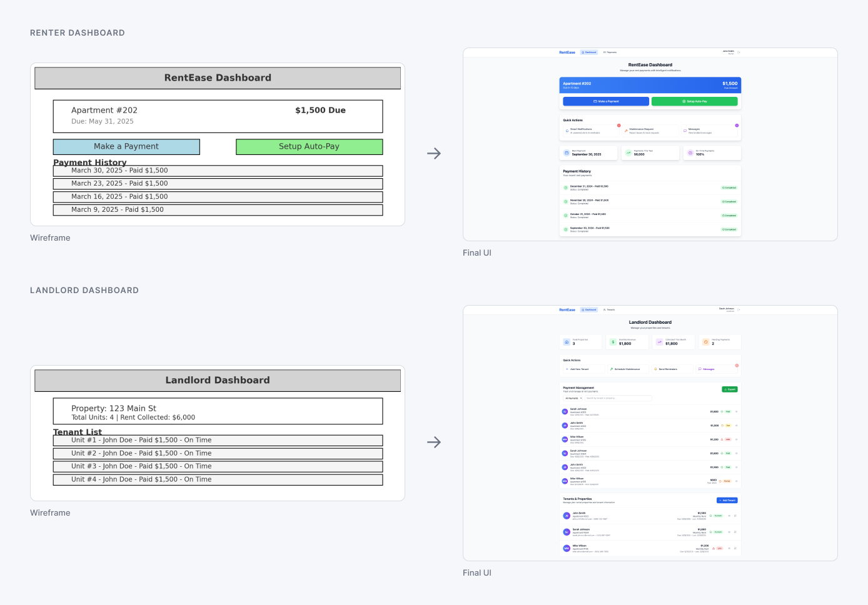Click the search by tenant or property field
The image size is (868, 605).
(x=618, y=398)
